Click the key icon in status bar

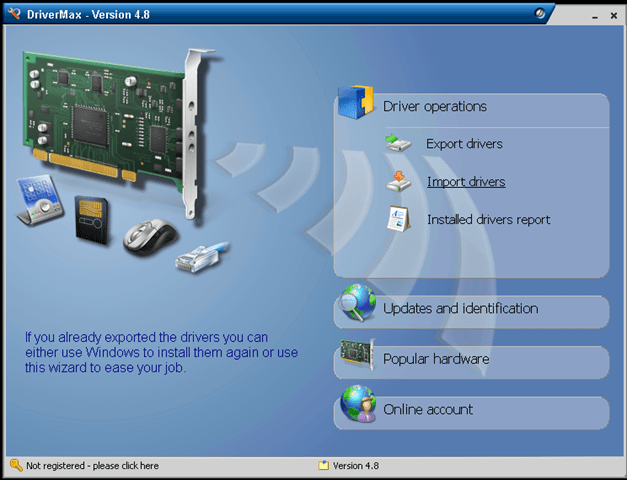pos(16,466)
